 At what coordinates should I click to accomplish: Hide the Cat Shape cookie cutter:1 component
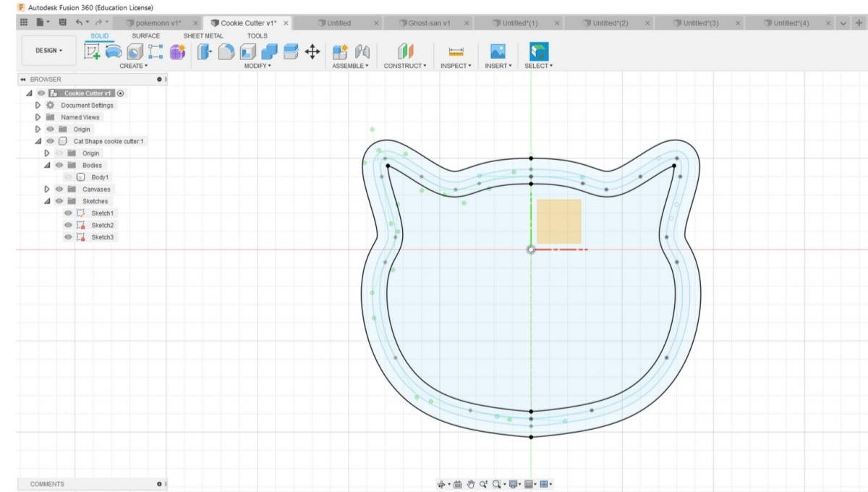[x=51, y=141]
